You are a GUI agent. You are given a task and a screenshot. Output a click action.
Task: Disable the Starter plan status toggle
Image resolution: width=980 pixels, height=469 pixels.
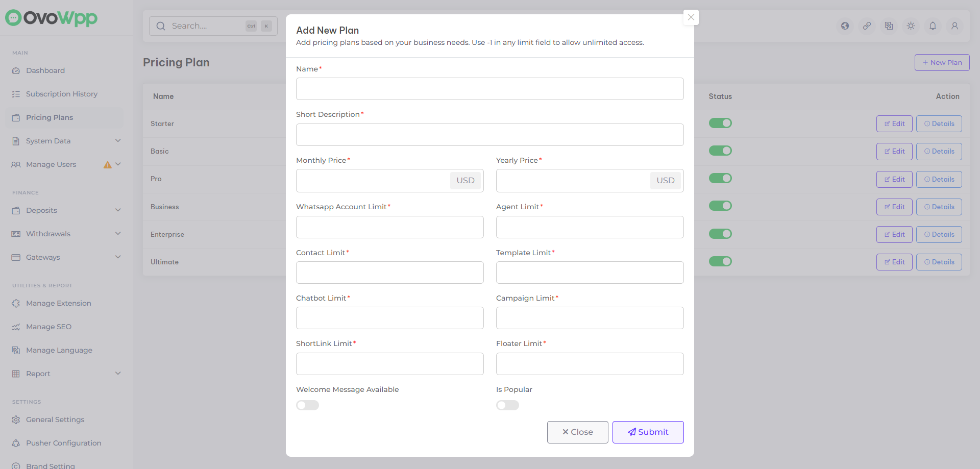(720, 123)
